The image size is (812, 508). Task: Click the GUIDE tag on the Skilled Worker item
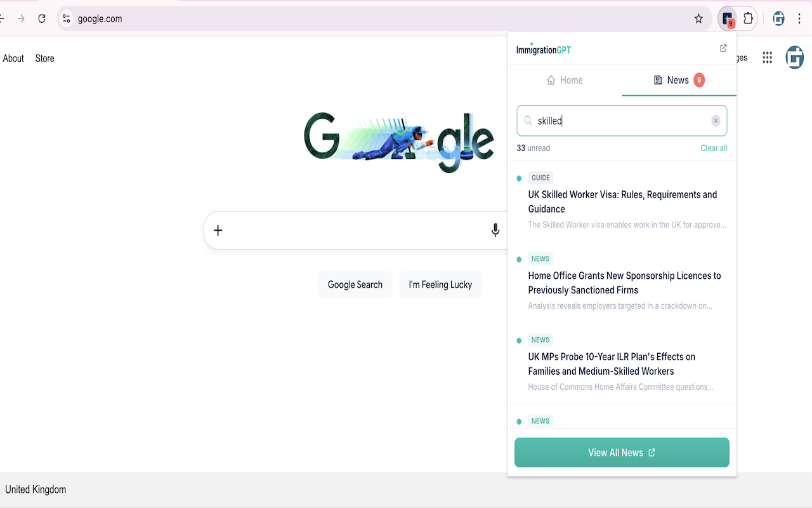[x=540, y=178]
